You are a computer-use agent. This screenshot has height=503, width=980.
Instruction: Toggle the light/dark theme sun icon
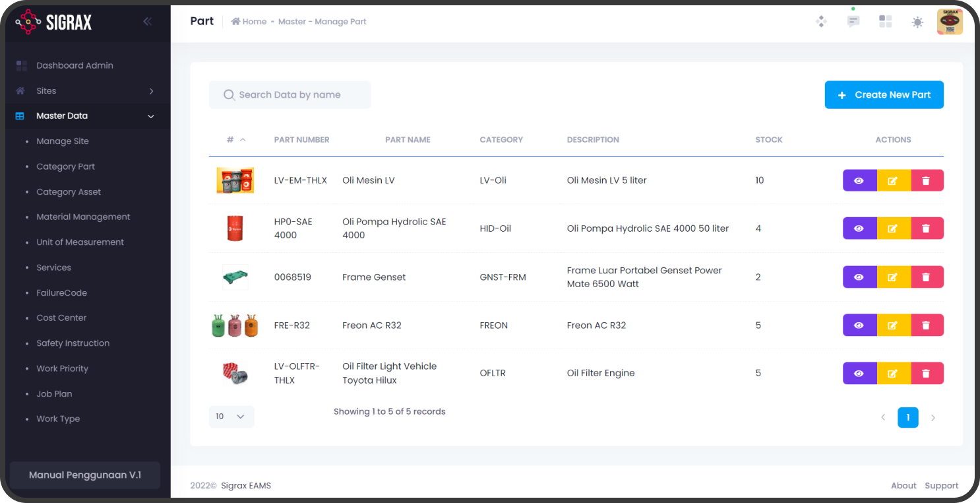pyautogui.click(x=917, y=22)
